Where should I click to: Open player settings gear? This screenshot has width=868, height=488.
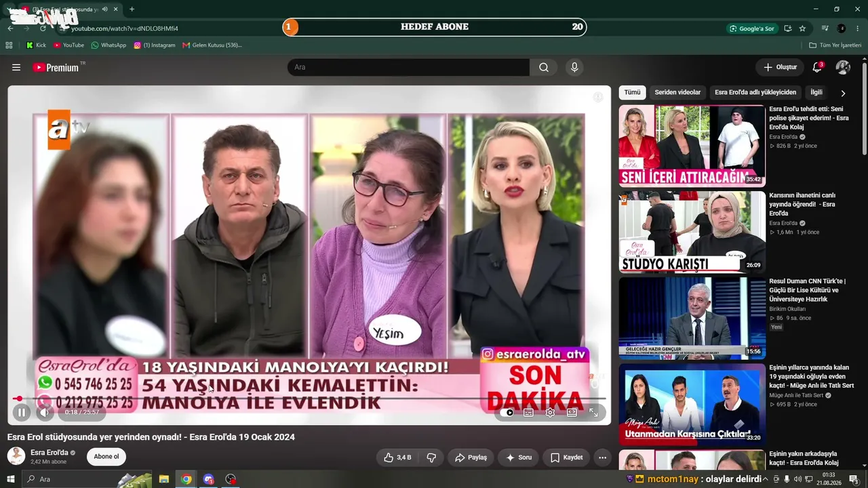(550, 412)
